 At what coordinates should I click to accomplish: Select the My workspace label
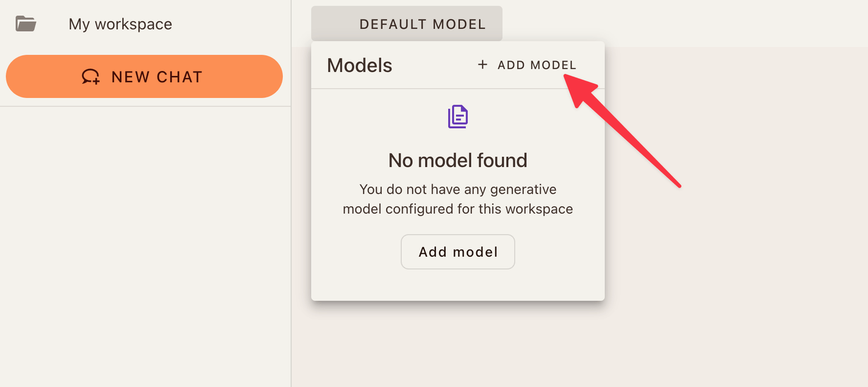tap(120, 24)
